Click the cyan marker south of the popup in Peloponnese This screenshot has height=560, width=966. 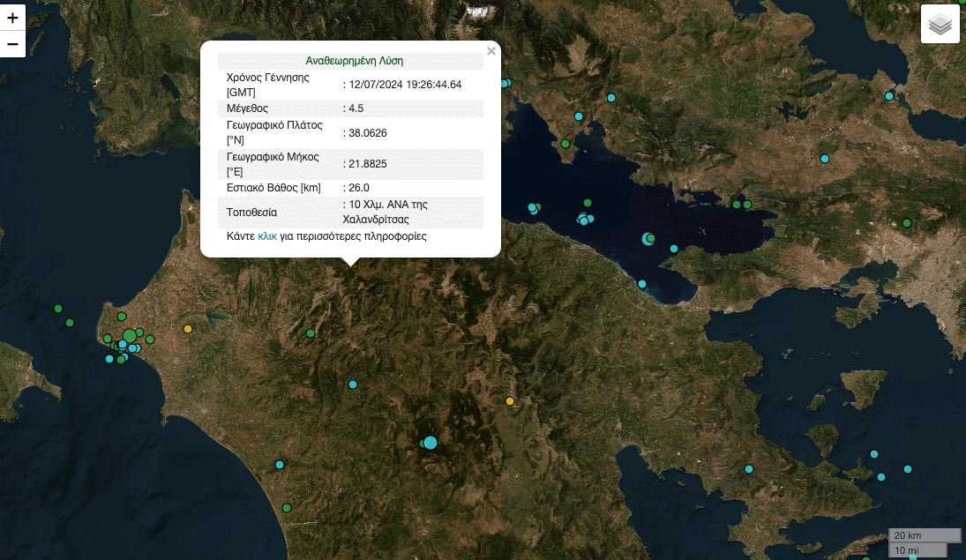pyautogui.click(x=353, y=385)
